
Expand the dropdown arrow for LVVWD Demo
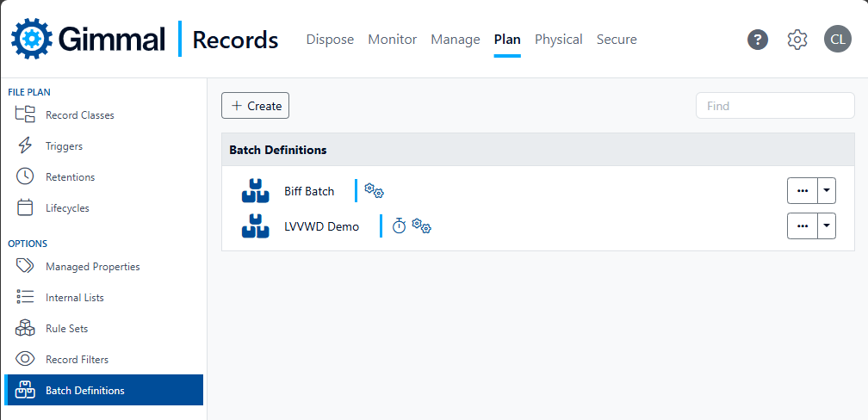827,226
